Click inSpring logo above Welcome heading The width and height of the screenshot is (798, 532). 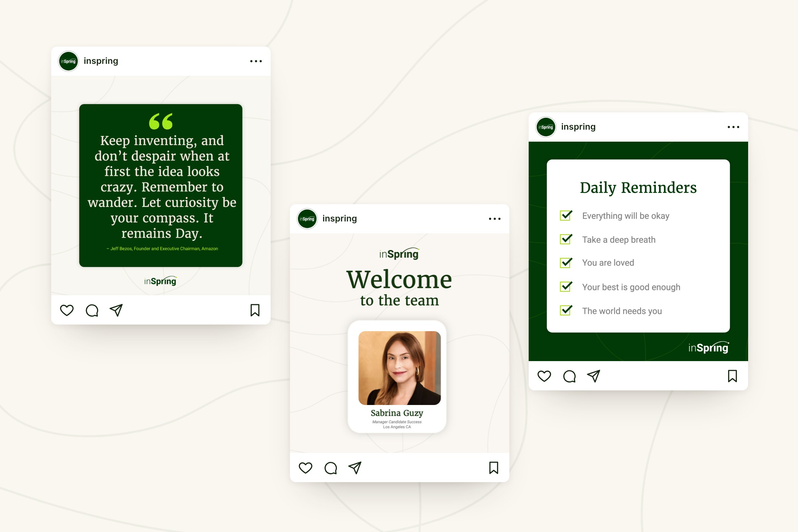point(399,253)
